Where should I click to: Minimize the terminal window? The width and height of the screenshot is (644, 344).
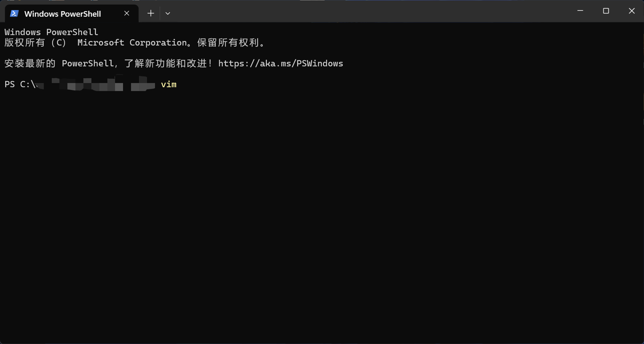[580, 11]
